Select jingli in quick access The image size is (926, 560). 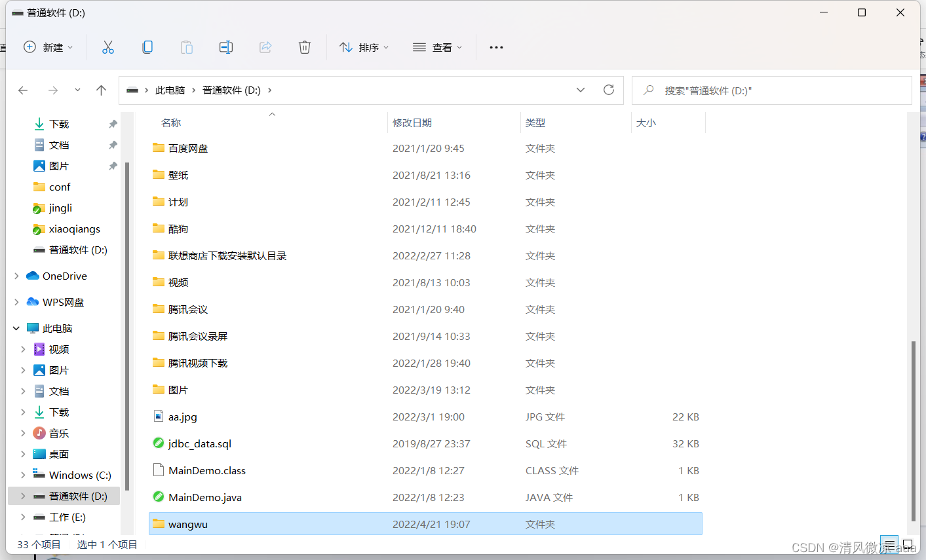[60, 208]
